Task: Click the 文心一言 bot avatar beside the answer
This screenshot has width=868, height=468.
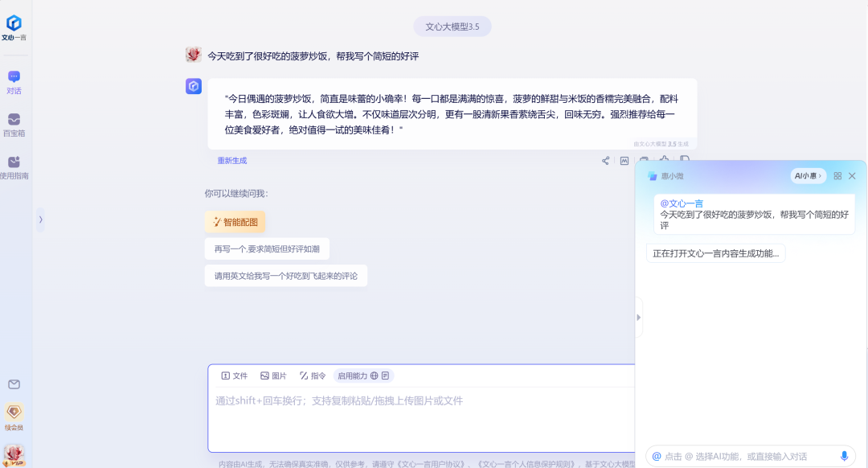Action: [x=193, y=86]
